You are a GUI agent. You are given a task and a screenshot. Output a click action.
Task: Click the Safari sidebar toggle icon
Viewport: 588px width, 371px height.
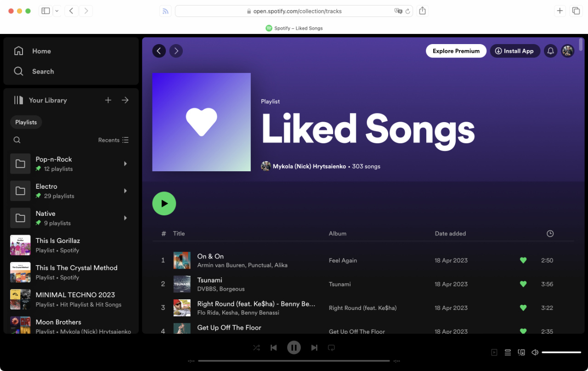tap(45, 11)
